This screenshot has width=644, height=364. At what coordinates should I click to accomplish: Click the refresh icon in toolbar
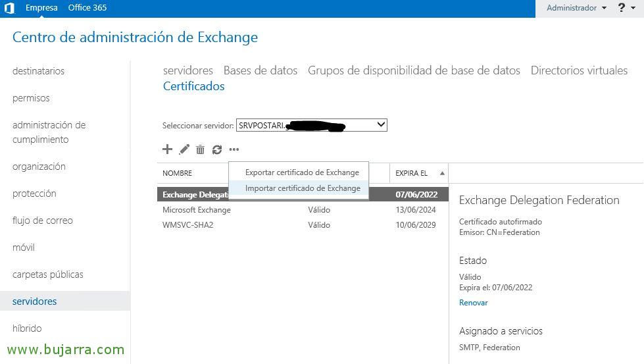coord(217,149)
